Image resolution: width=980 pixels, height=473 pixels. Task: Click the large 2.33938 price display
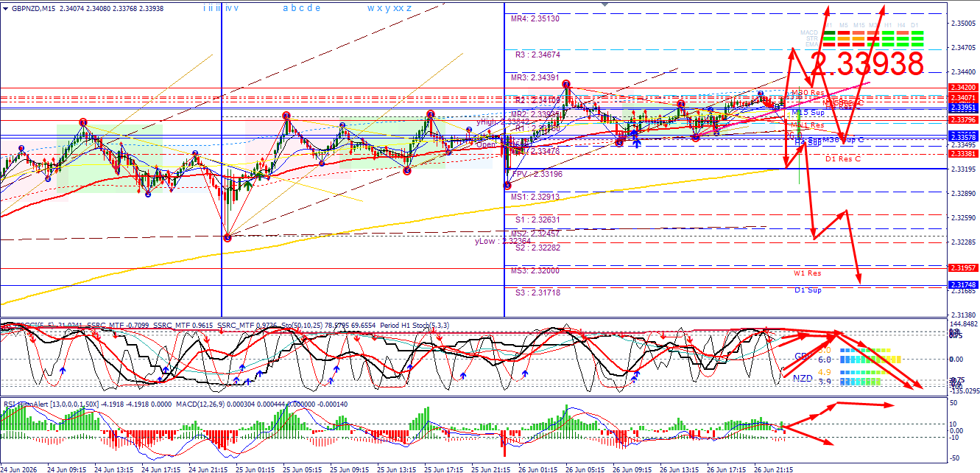867,64
